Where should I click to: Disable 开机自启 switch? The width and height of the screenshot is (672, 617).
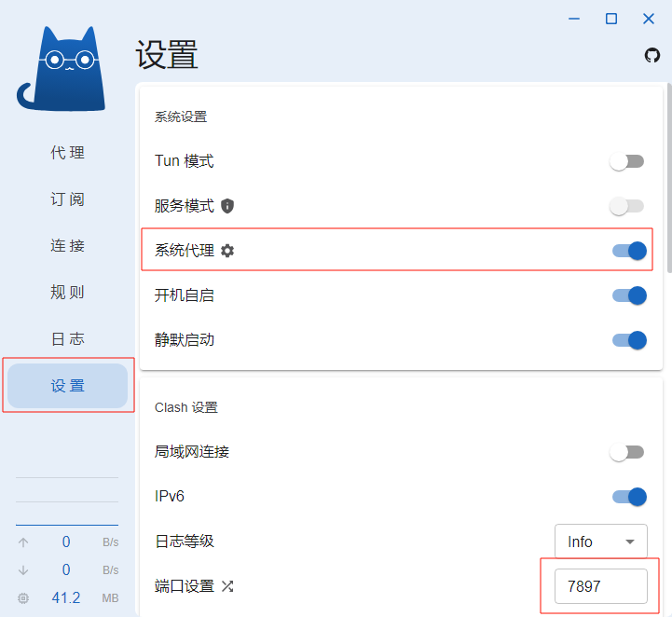click(x=629, y=295)
